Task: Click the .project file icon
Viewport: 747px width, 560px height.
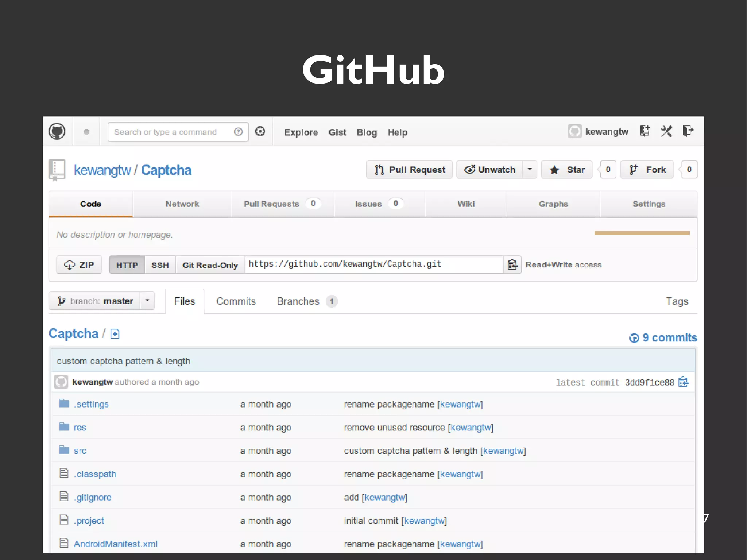Action: coord(64,520)
